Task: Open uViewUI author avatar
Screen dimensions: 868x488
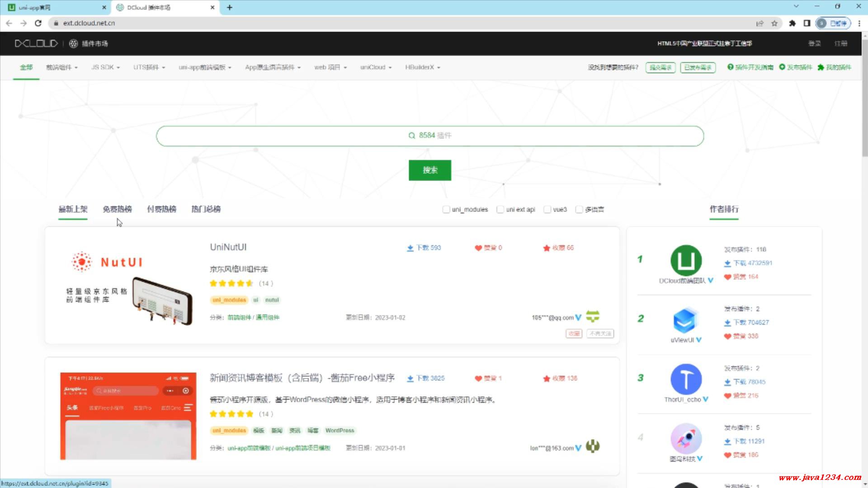Action: (x=686, y=320)
